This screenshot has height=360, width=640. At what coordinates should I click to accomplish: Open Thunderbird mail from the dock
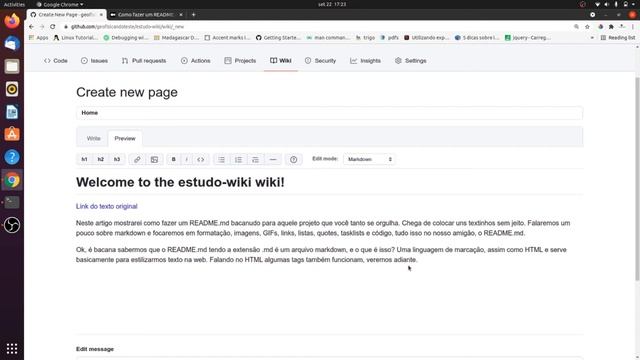[x=12, y=43]
